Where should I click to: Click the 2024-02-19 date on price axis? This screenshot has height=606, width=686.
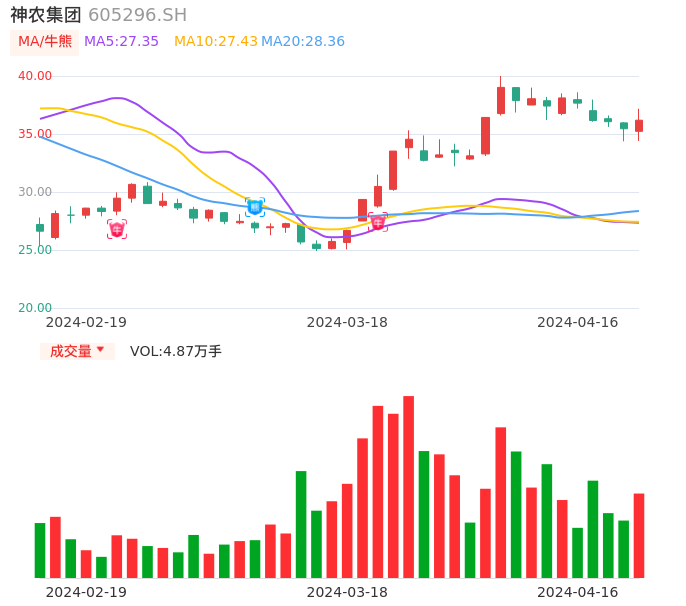[86, 322]
